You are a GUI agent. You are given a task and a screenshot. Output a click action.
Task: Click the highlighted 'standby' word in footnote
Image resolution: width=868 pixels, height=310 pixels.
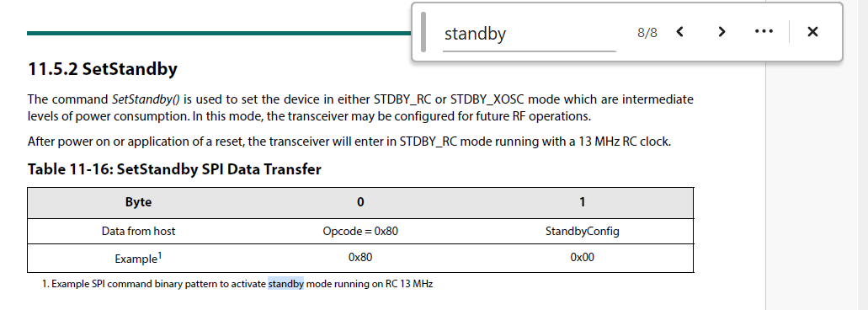click(x=285, y=284)
